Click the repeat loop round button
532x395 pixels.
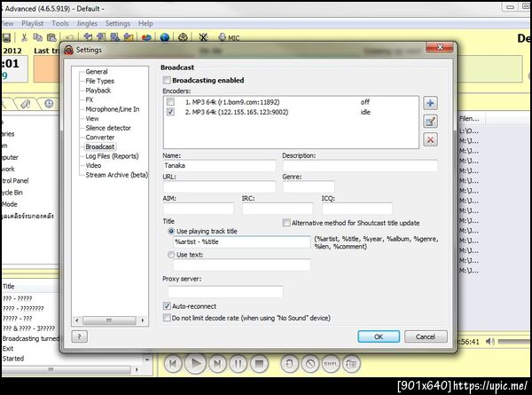[289, 364]
